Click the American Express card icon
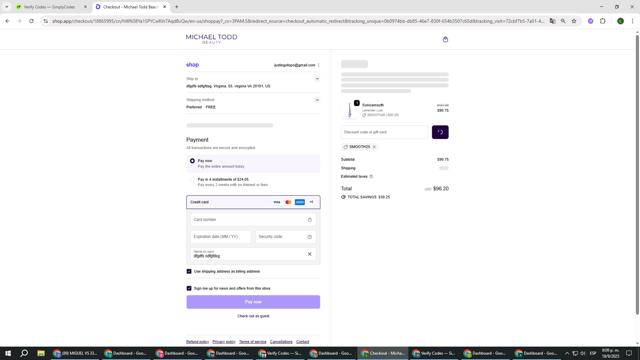 pos(300,202)
